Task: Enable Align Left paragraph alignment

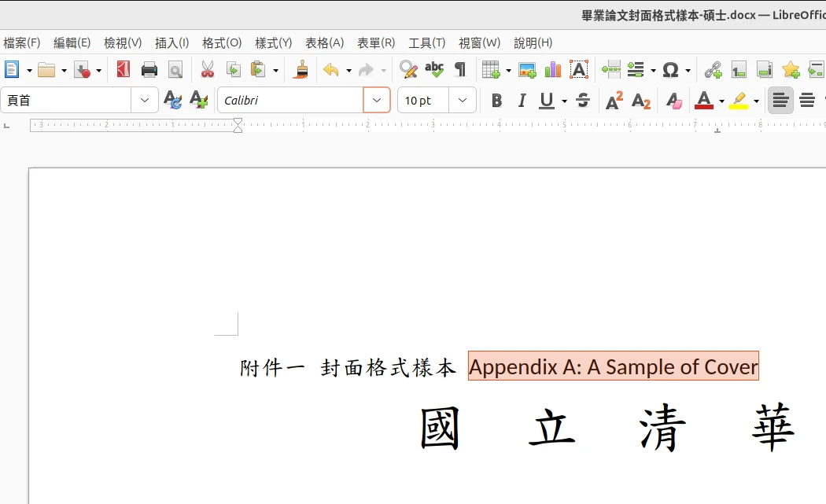Action: pyautogui.click(x=780, y=100)
